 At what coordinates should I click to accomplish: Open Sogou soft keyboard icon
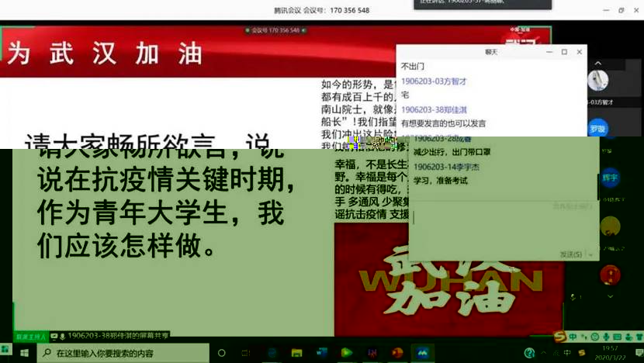(617, 337)
